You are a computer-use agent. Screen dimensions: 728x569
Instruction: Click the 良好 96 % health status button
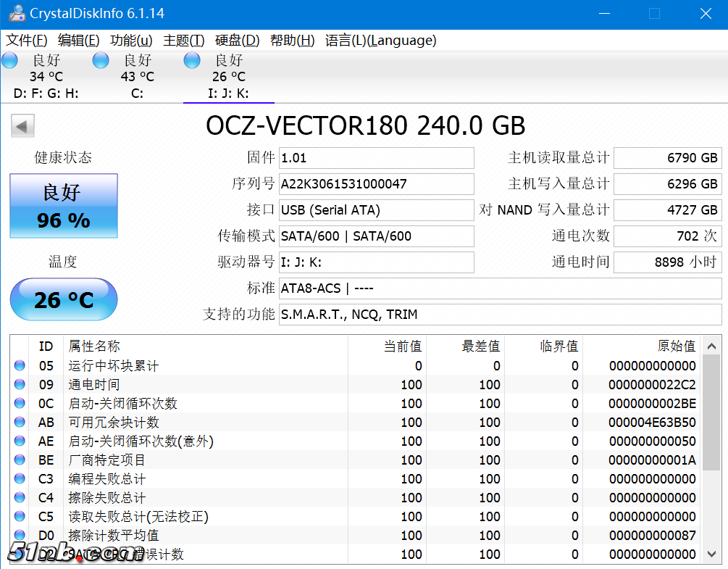click(64, 206)
